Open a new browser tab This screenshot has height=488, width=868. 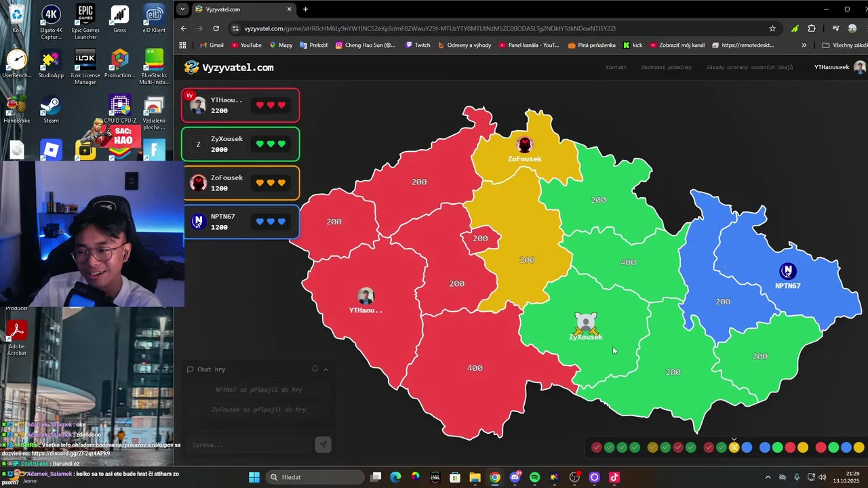coord(305,9)
